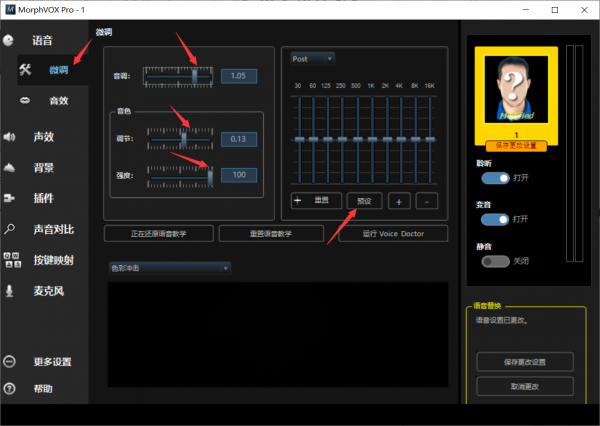Click the question mark icon beside 帮助
Viewport: 600px width, 426px height.
[x=9, y=388]
